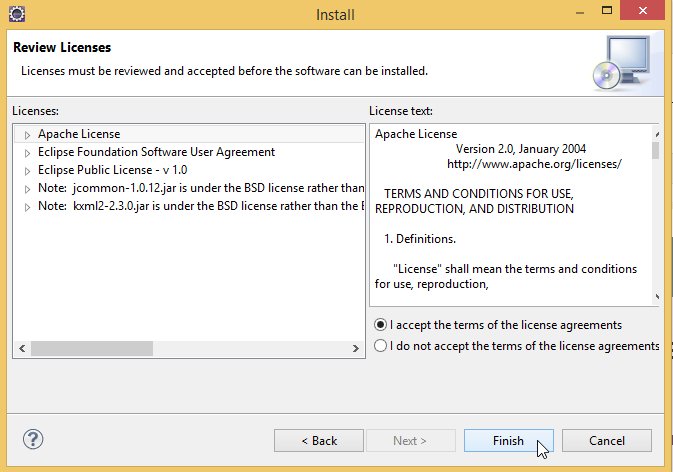Click the Back button
The image size is (673, 472).
click(x=319, y=441)
